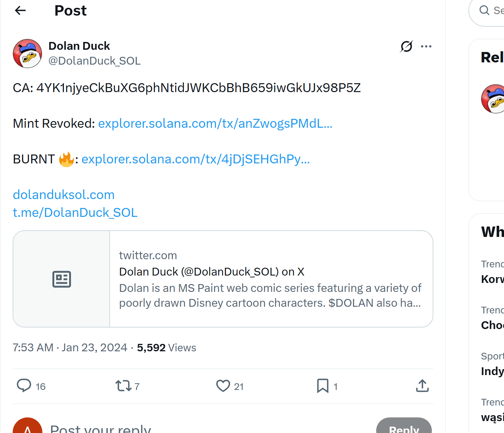Open the BURNT transaction link
504x433 pixels.
tap(195, 159)
